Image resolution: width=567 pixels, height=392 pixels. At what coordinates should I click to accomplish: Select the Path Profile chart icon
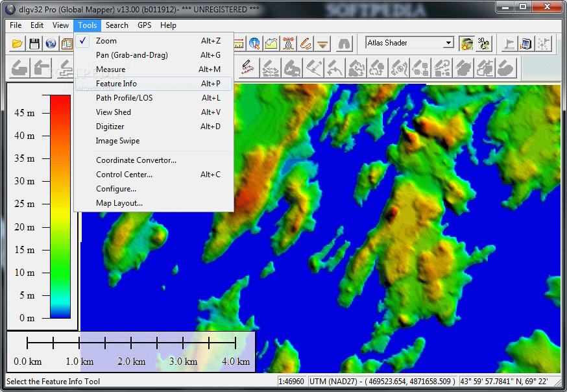tap(272, 43)
